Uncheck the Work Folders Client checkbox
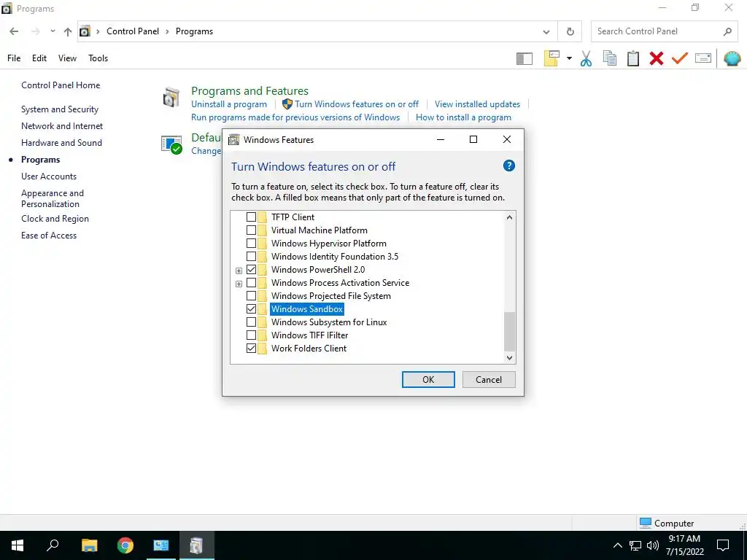The width and height of the screenshot is (747, 560). coord(251,348)
